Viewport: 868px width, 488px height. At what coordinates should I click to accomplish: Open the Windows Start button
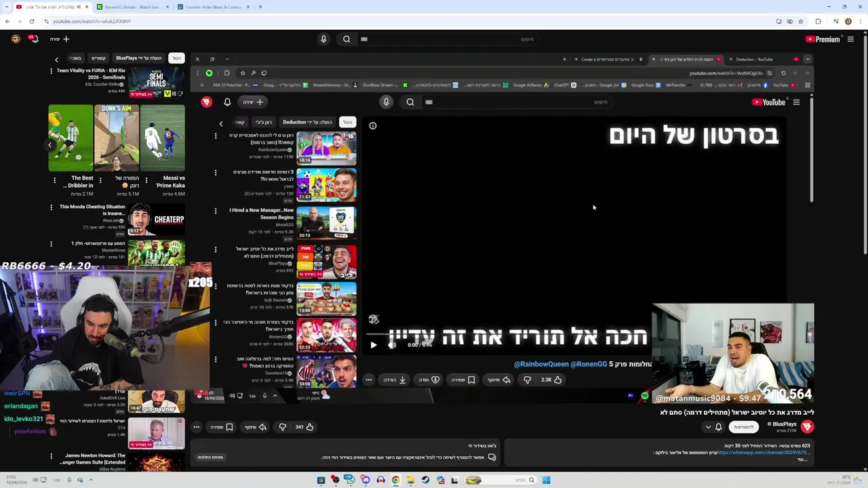pos(546,480)
